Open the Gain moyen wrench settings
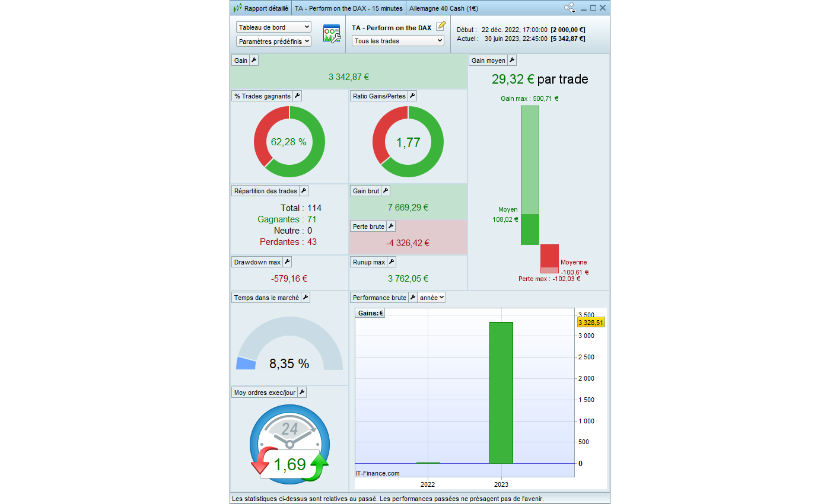This screenshot has height=504, width=840. [512, 60]
